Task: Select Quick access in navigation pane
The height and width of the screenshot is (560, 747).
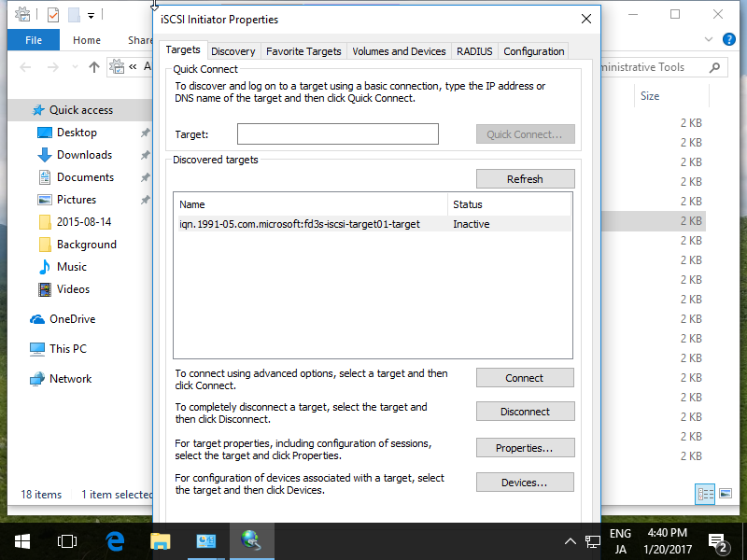Action: point(80,110)
